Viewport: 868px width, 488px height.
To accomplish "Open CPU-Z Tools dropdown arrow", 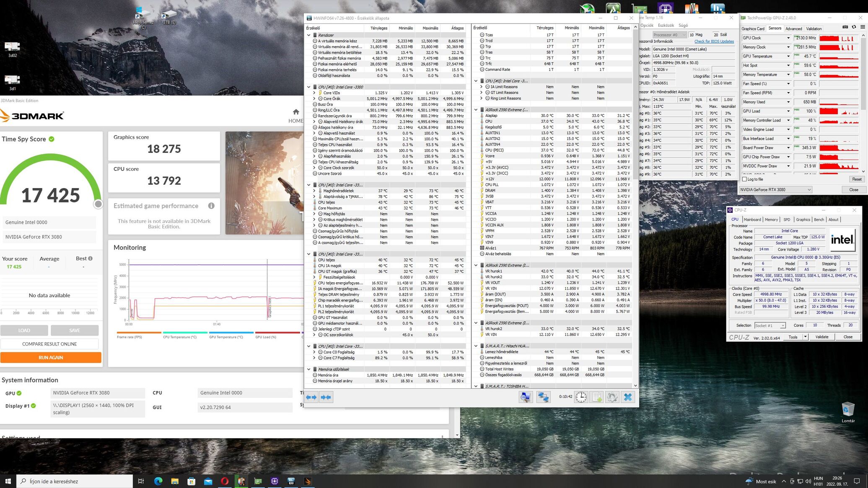I will pos(805,337).
